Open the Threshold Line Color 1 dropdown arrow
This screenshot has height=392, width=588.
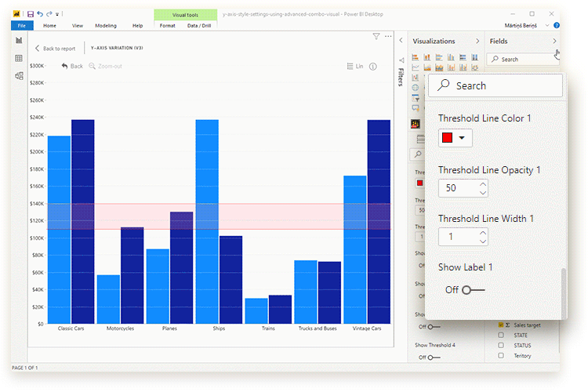462,138
